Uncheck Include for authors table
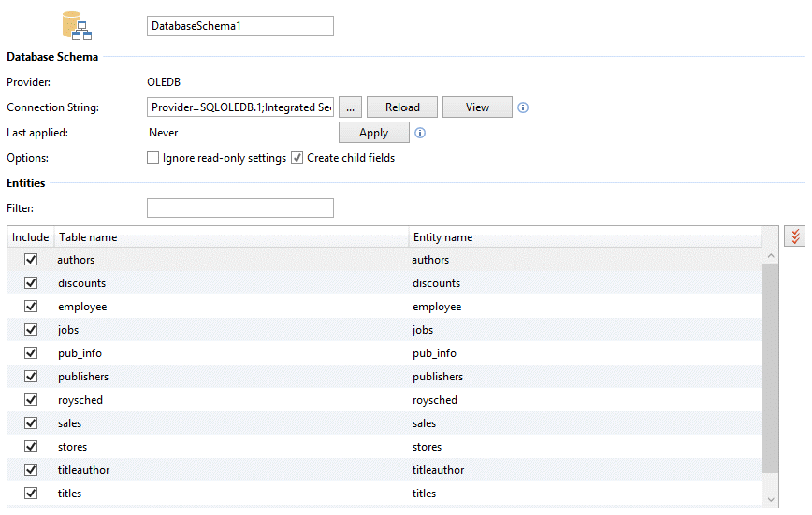This screenshot has height=515, width=812. tap(31, 260)
